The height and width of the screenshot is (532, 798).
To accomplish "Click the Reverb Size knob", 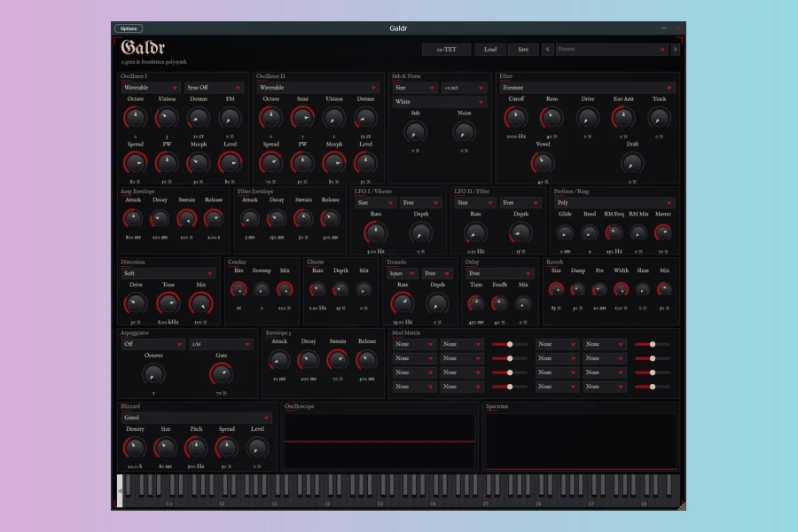I will (556, 290).
